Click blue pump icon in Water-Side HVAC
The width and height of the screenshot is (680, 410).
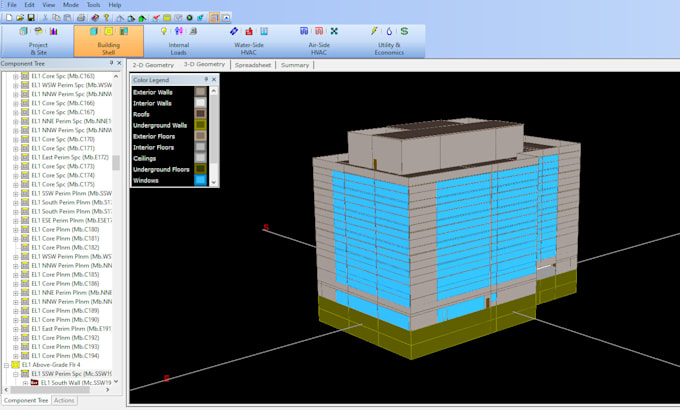[234, 31]
